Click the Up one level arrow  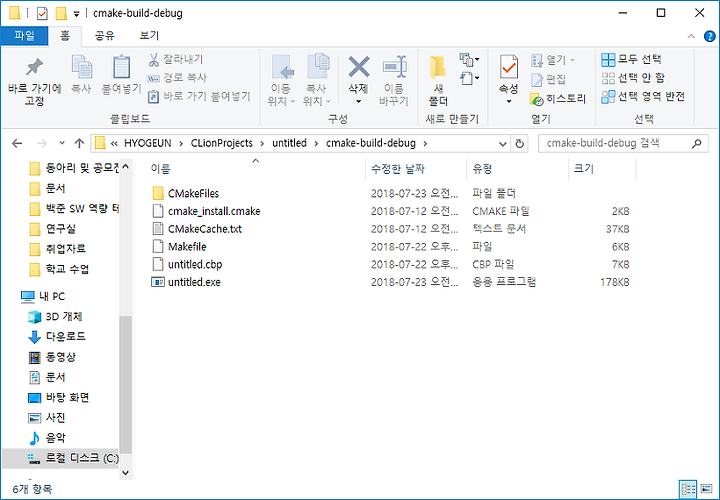79,143
